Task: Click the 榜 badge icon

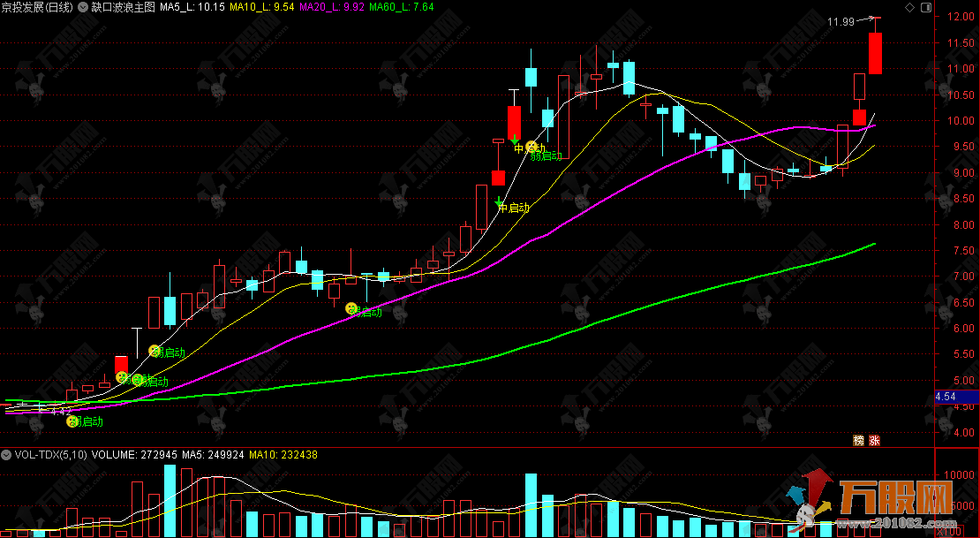Action: point(858,439)
